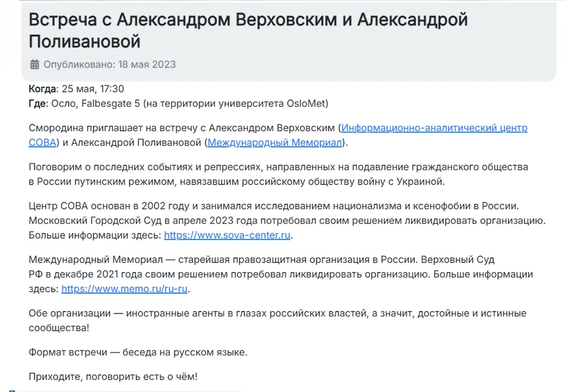Click the line Формат встречи — беседа
This screenshot has width=588, height=392.
[138, 352]
